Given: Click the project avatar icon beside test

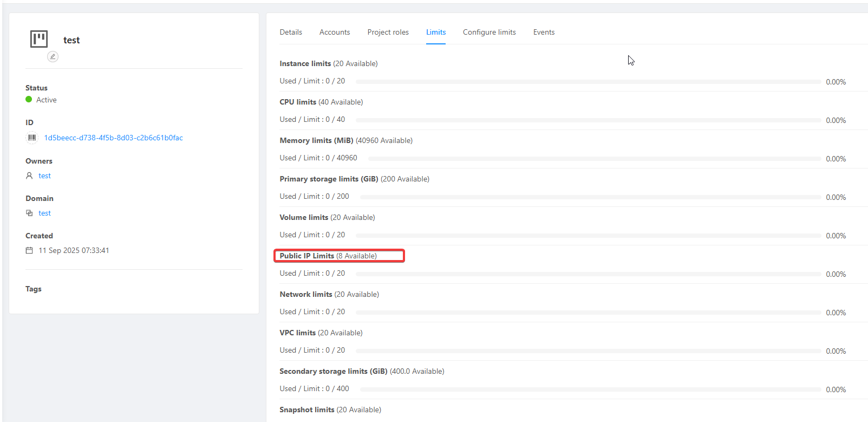Looking at the screenshot, I should [39, 39].
